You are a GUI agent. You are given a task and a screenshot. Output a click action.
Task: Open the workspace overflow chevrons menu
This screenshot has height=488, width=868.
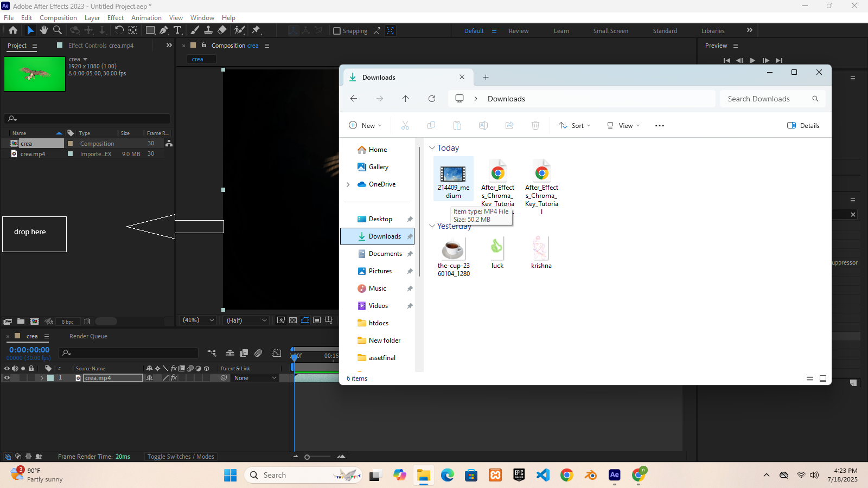click(x=750, y=30)
